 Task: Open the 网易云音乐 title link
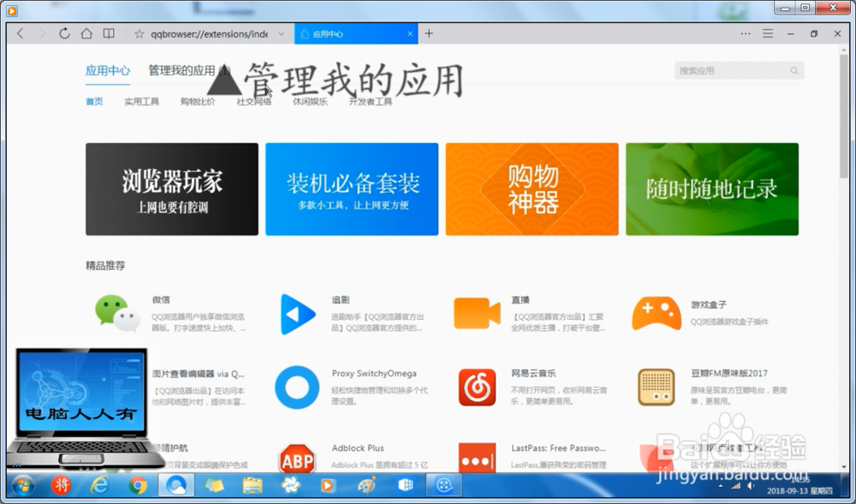533,374
